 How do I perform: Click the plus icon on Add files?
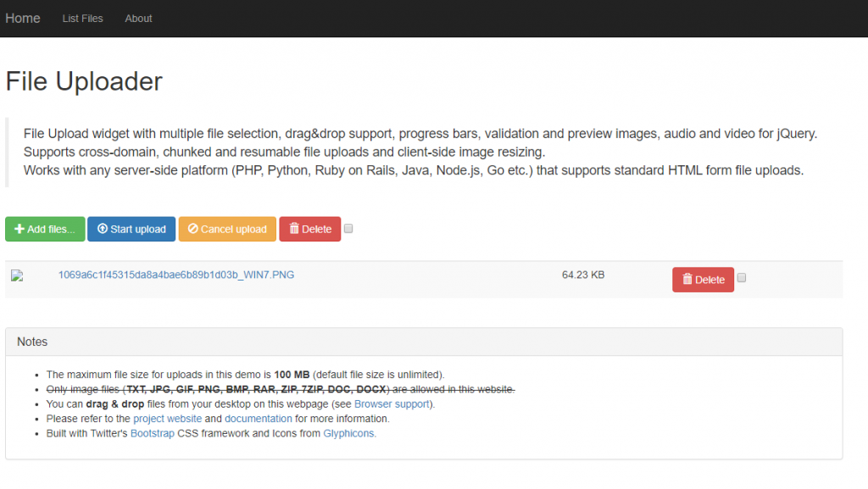point(19,230)
